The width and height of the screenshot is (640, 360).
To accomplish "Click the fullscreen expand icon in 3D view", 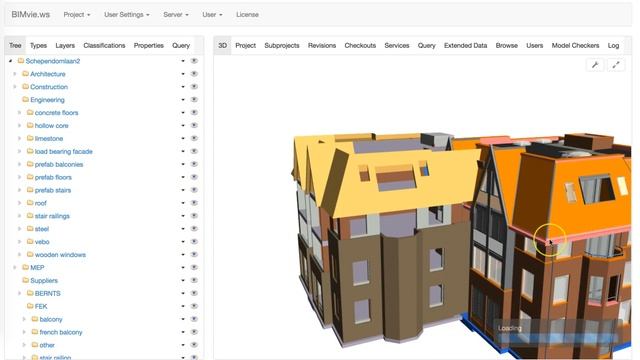I will click(x=616, y=65).
